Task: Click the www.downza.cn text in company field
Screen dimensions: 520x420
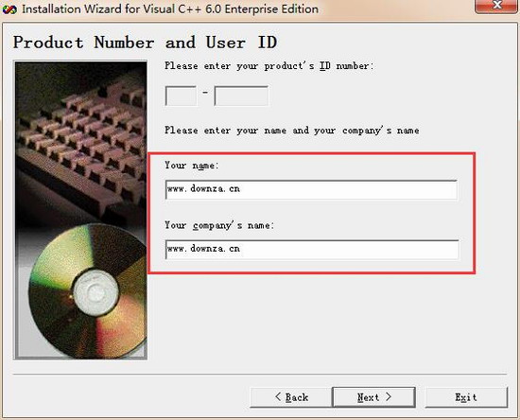Action: [203, 249]
